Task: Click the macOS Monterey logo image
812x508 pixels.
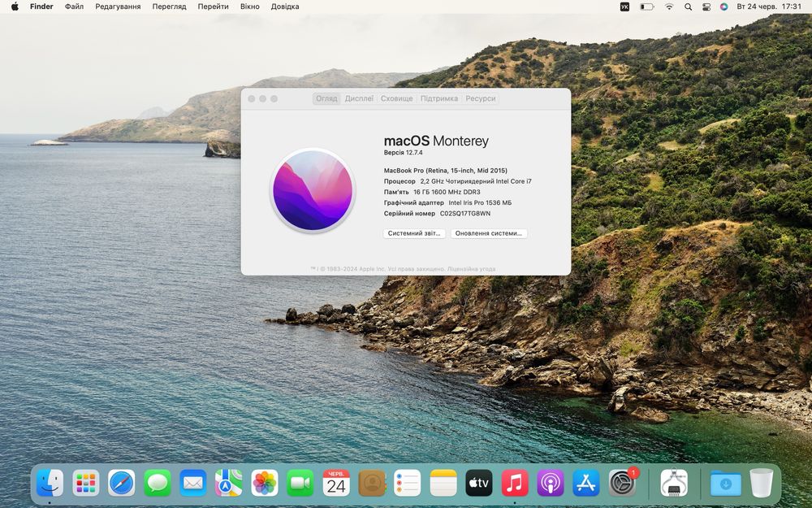Action: pos(313,190)
